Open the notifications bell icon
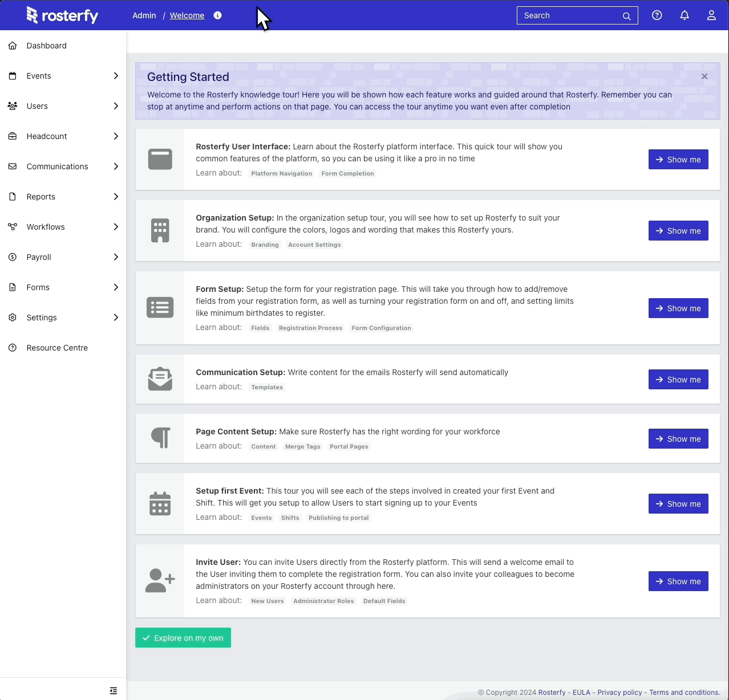Viewport: 729px width, 700px height. point(685,15)
